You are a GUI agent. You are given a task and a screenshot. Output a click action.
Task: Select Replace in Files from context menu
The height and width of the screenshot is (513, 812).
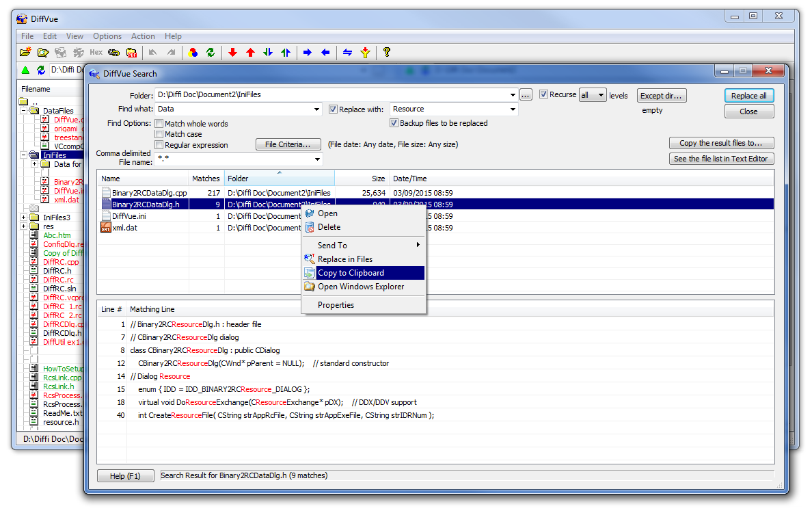tap(364, 259)
